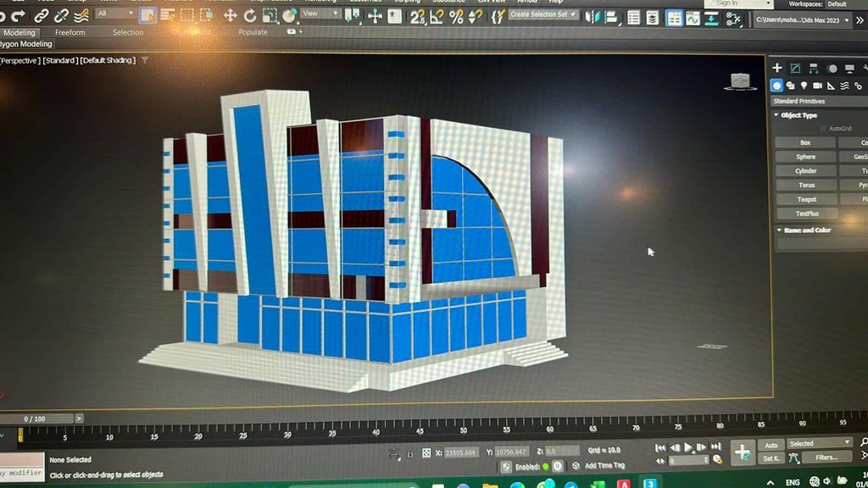Toggle Auto Key mode
The width and height of the screenshot is (868, 488).
(771, 446)
